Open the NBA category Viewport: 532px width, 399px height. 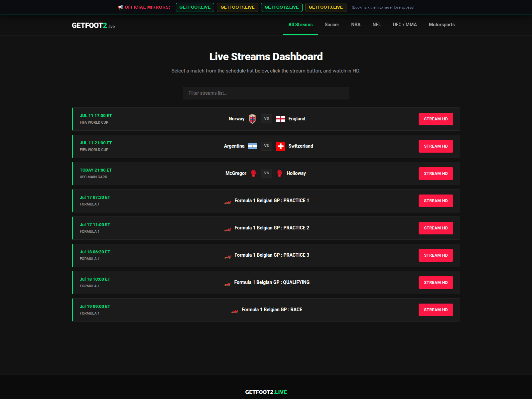(356, 25)
